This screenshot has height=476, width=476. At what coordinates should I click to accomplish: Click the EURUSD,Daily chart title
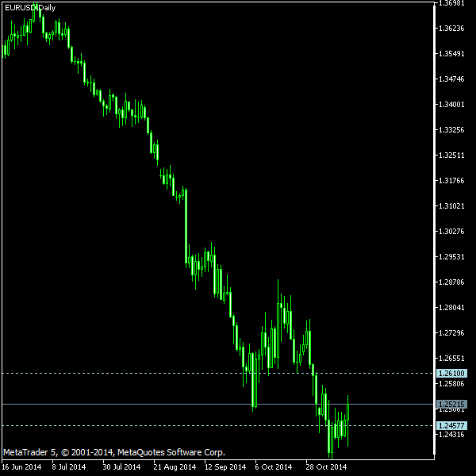pos(30,8)
